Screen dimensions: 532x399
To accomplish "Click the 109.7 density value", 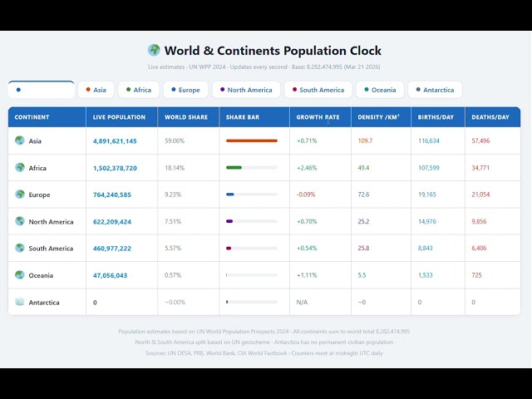I will pos(365,140).
